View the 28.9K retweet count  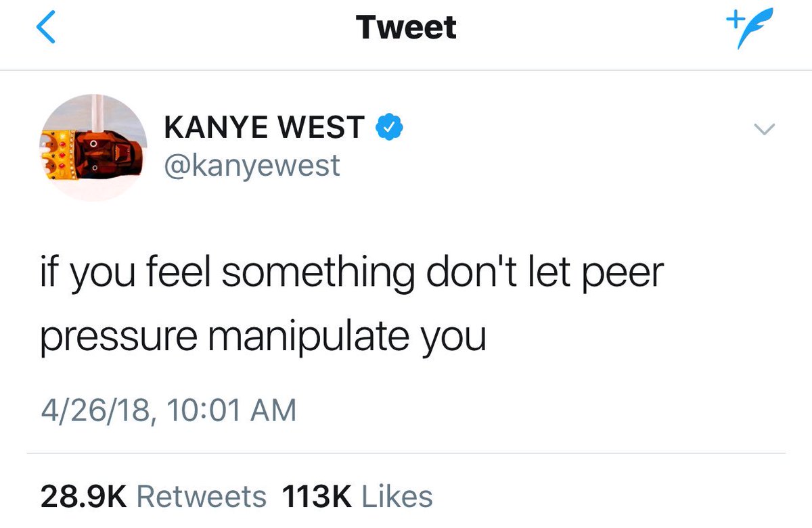(84, 497)
